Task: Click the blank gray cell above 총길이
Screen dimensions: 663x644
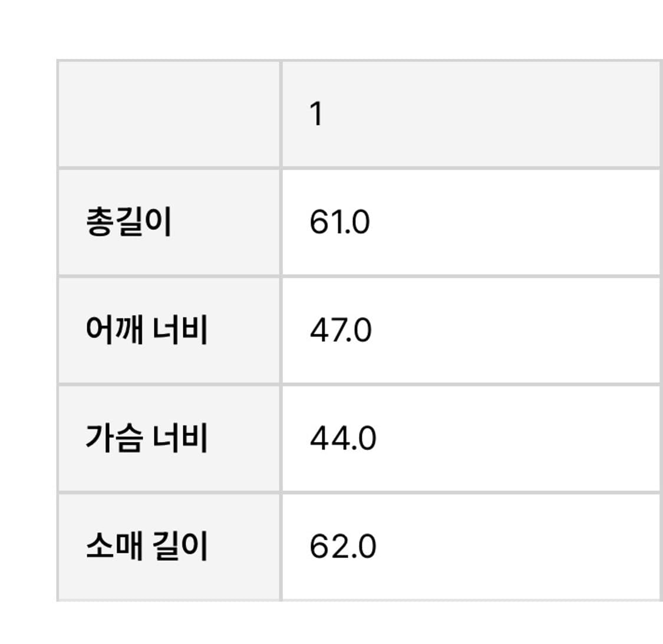Action: point(169,114)
